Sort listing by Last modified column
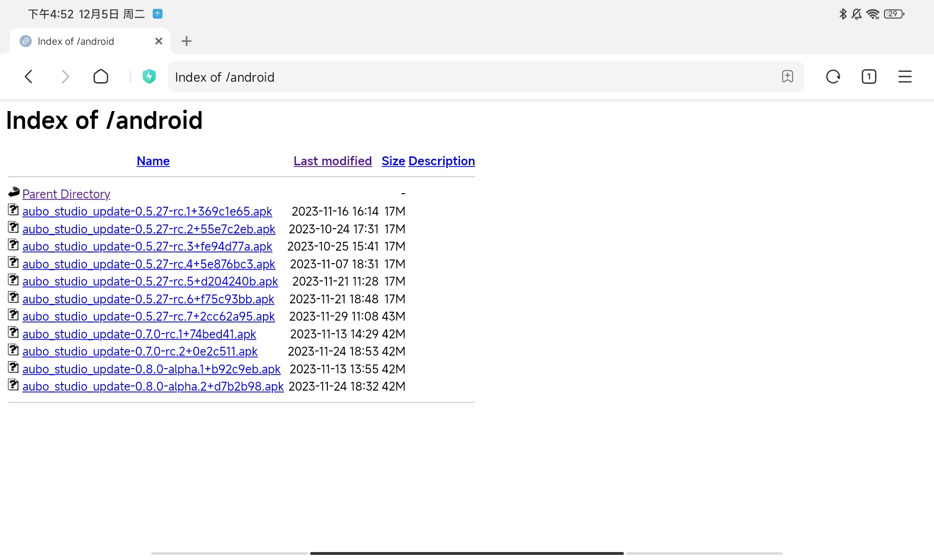 pos(333,161)
